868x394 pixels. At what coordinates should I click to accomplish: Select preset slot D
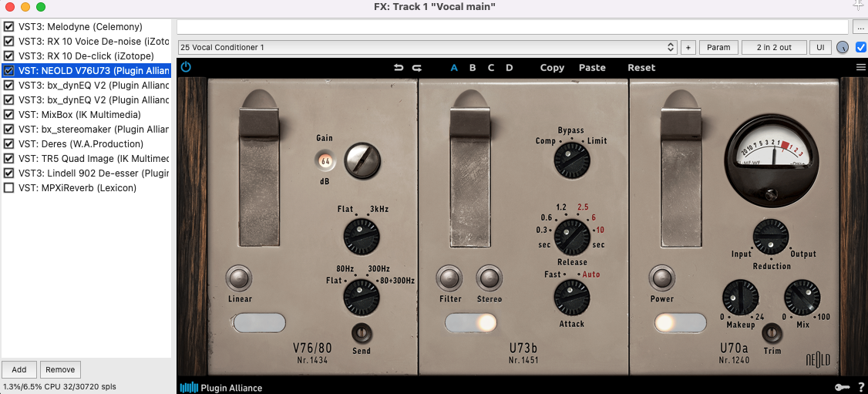510,68
